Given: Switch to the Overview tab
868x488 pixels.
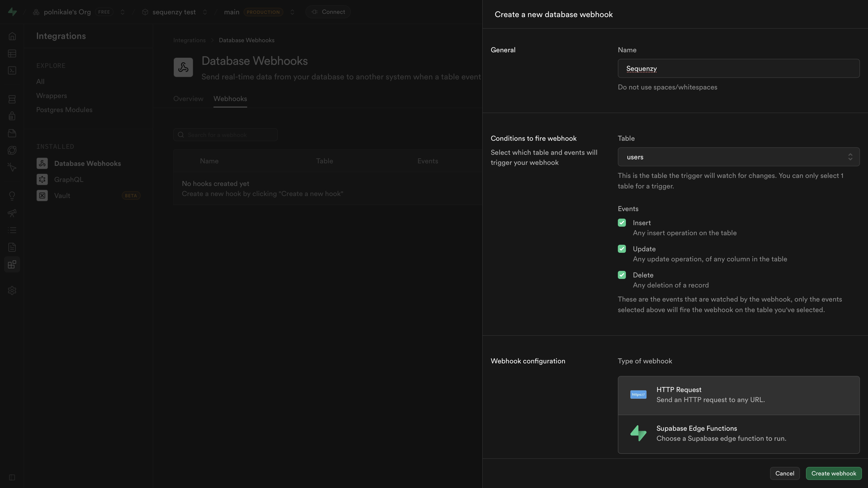Looking at the screenshot, I should click(x=188, y=99).
